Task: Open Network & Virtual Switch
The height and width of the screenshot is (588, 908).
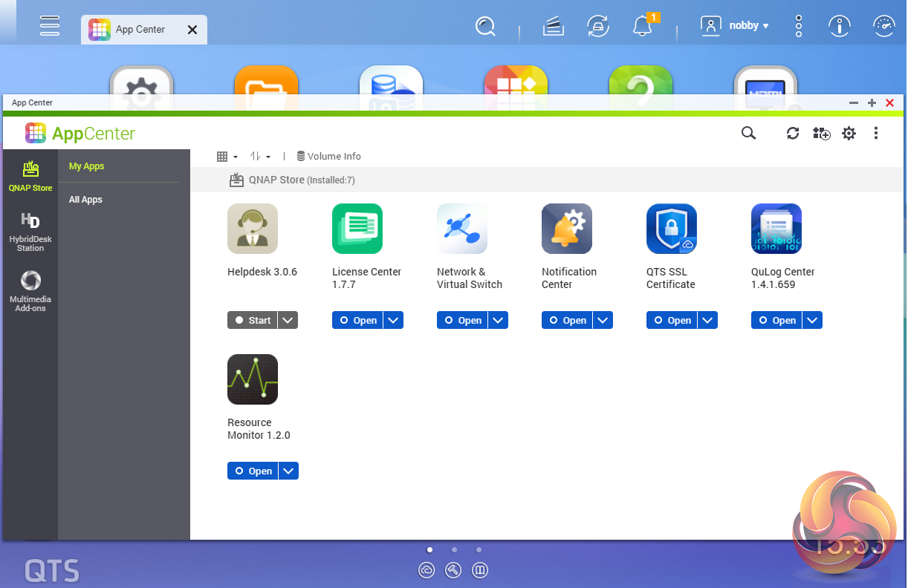Action: [462, 320]
